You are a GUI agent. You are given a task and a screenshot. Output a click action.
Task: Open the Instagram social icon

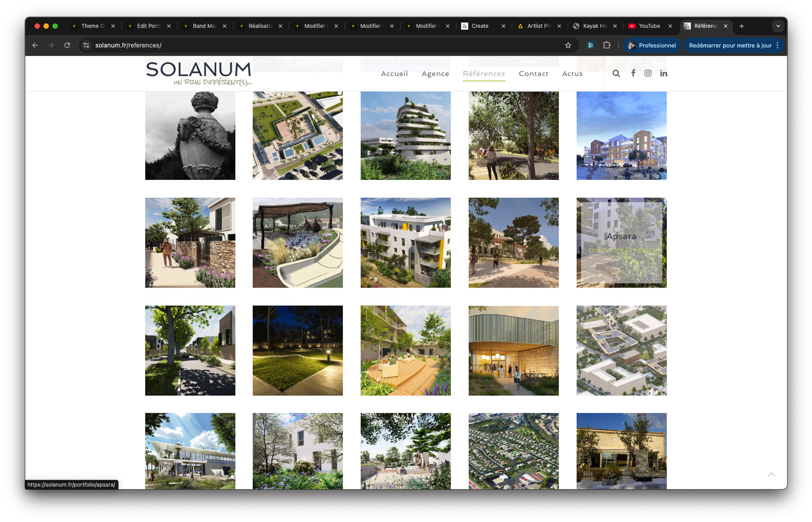(648, 73)
